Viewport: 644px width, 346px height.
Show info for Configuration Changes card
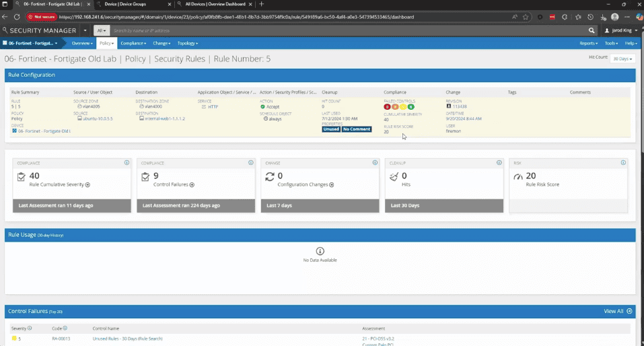[375, 163]
